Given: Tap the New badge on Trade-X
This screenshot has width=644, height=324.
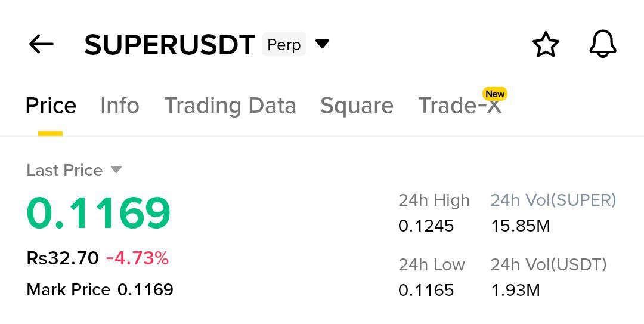Looking at the screenshot, I should coord(495,94).
